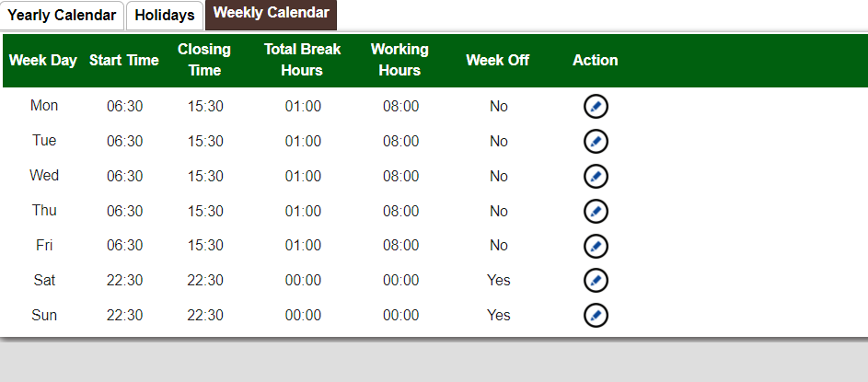Click the edit pencil icon for Mon
The height and width of the screenshot is (382, 868).
[596, 107]
